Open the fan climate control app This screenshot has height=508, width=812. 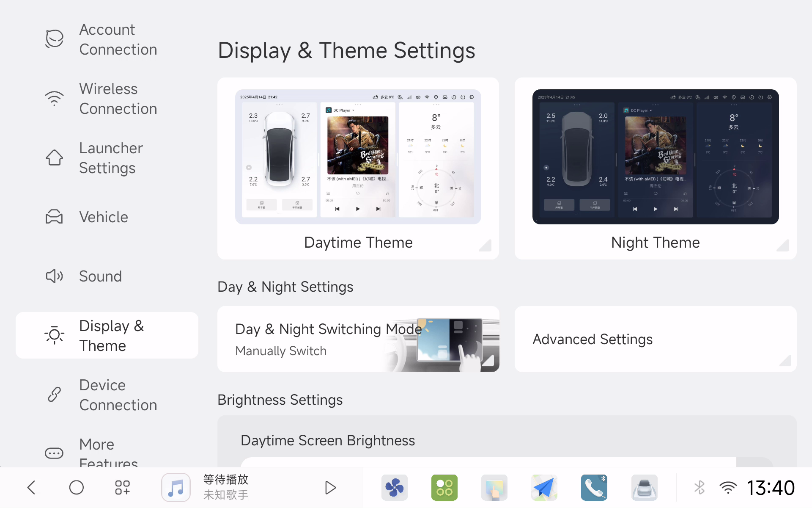pyautogui.click(x=395, y=488)
